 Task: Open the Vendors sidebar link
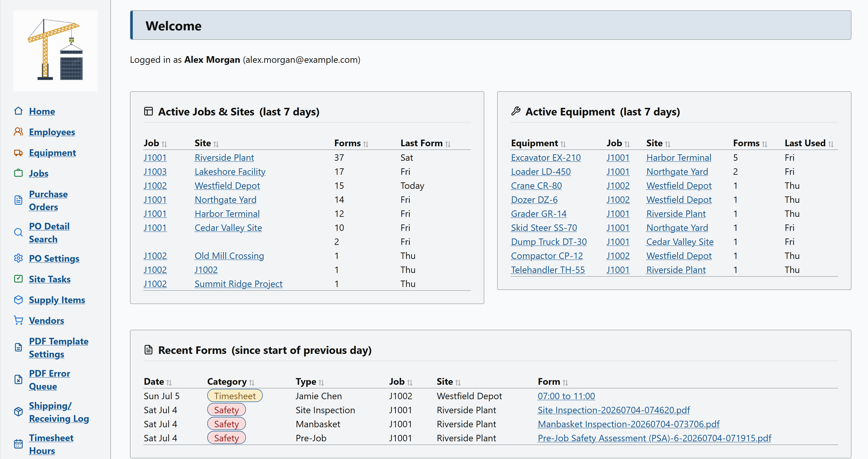click(x=46, y=321)
